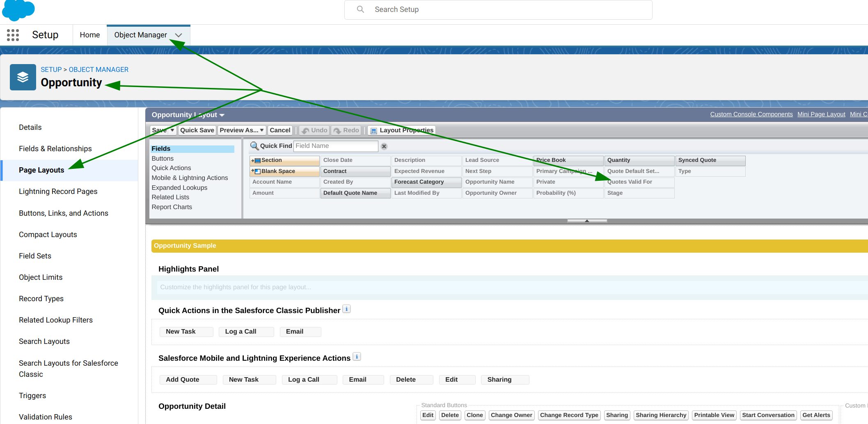868x424 pixels.
Task: Click the Opportunity object layers icon
Action: pyautogui.click(x=23, y=77)
